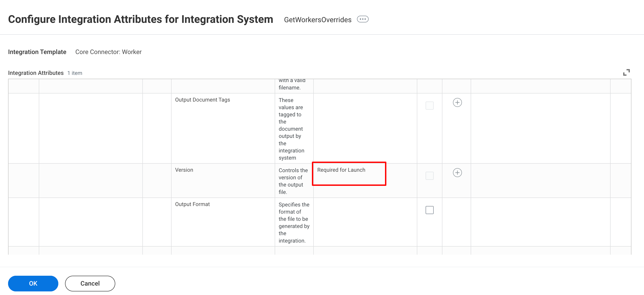This screenshot has width=644, height=295.
Task: Click the Integration Attributes grid heading
Action: click(36, 73)
